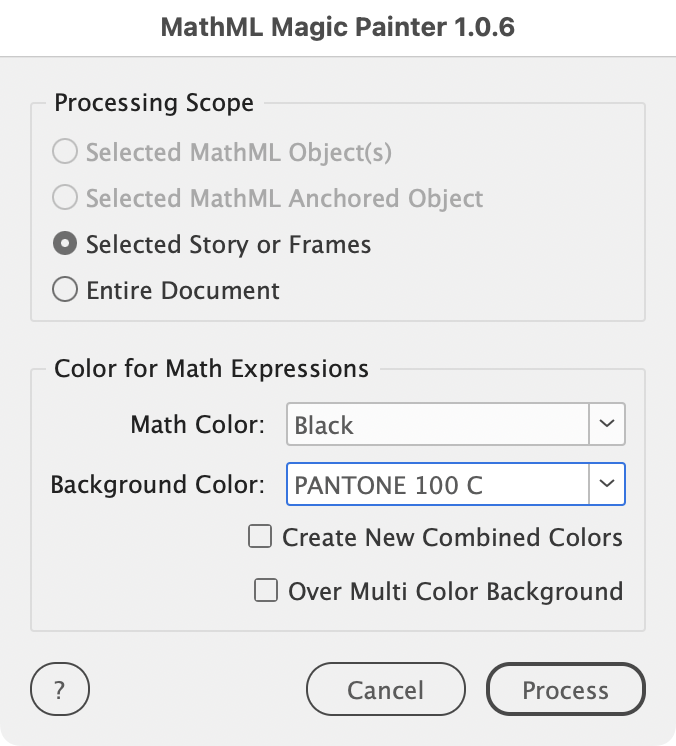The height and width of the screenshot is (746, 676).
Task: Cancel the dialog
Action: (385, 690)
